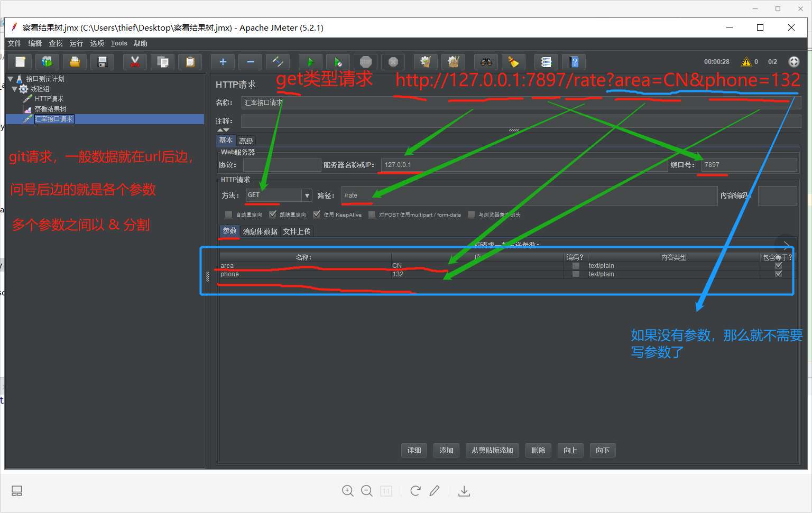Open the GET method dropdown
Image resolution: width=812 pixels, height=513 pixels.
coord(307,195)
